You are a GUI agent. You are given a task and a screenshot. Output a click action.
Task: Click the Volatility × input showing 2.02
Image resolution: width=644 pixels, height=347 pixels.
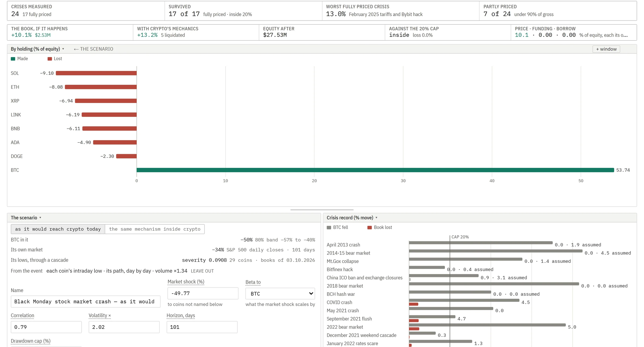tap(124, 327)
